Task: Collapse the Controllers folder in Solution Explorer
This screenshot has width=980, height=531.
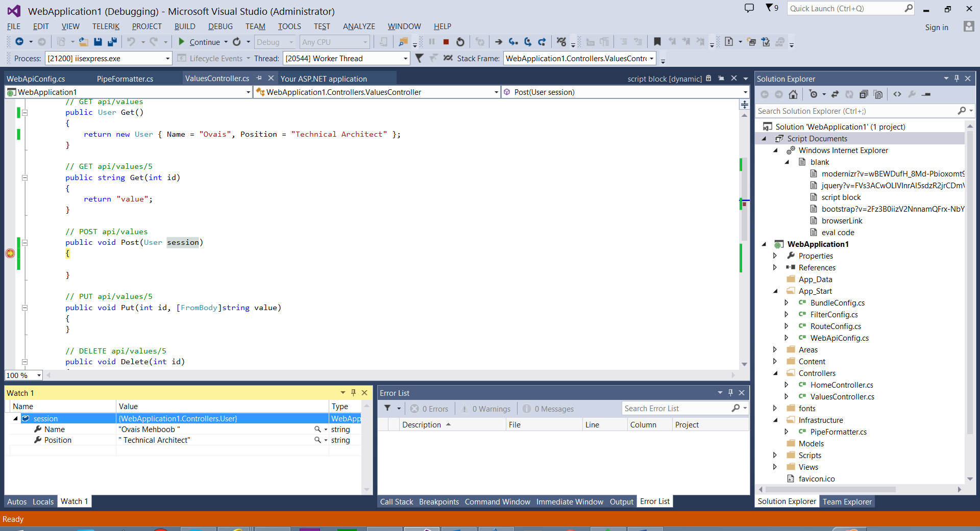Action: coord(775,373)
